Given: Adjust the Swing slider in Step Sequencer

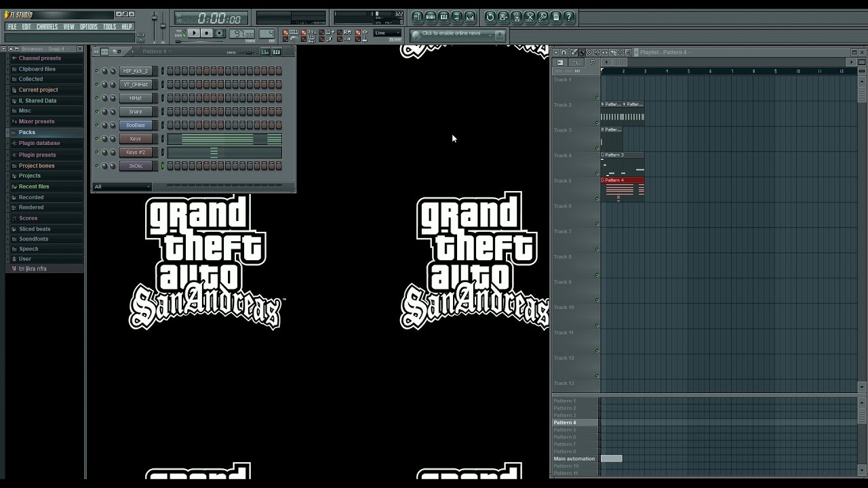Looking at the screenshot, I should coord(247,52).
